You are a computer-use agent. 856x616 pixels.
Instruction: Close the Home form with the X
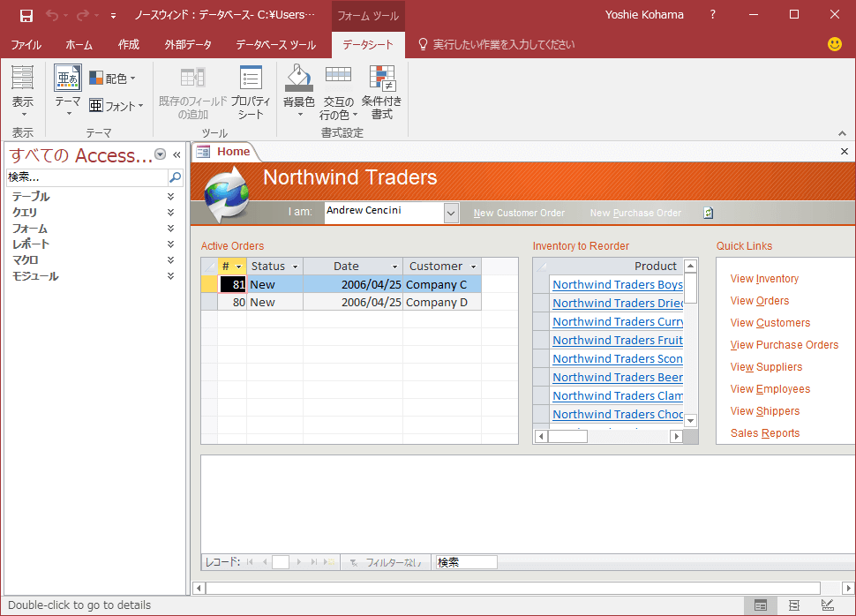844,152
